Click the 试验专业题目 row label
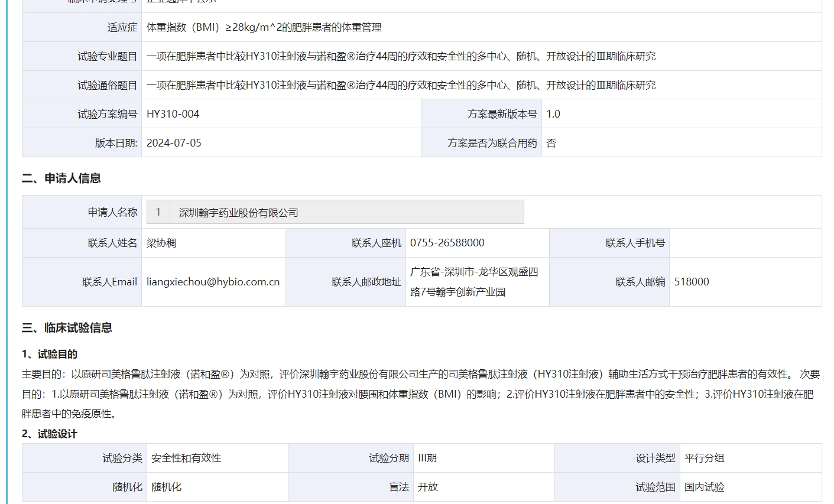 pyautogui.click(x=107, y=56)
